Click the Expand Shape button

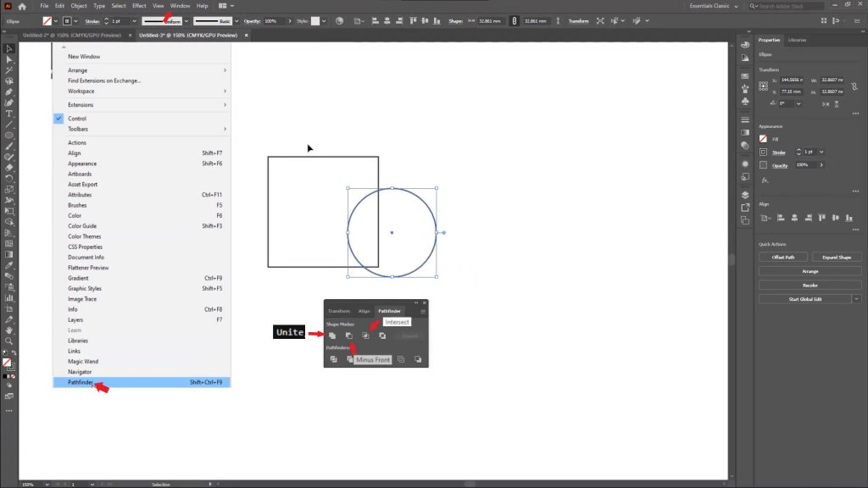click(x=837, y=258)
